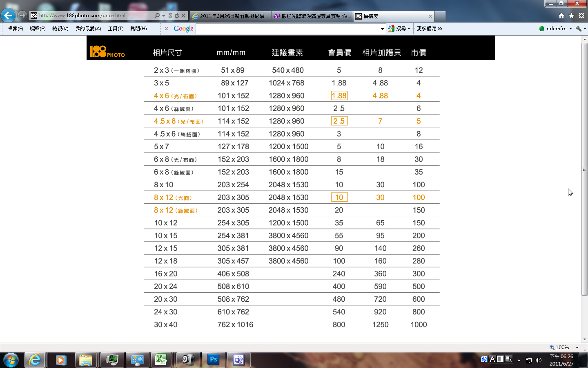Open the IE Tools gear icon
588x368 pixels.
click(x=581, y=16)
